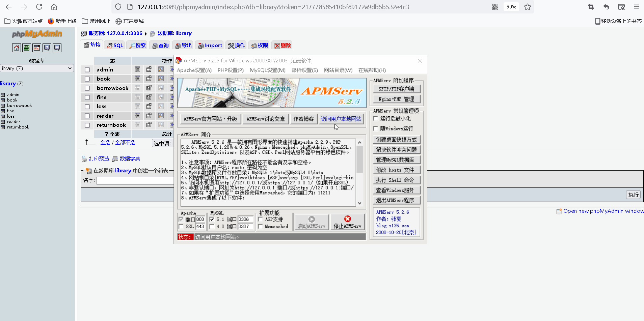
Task: Click the structure icon in admin row
Action: 149,69
